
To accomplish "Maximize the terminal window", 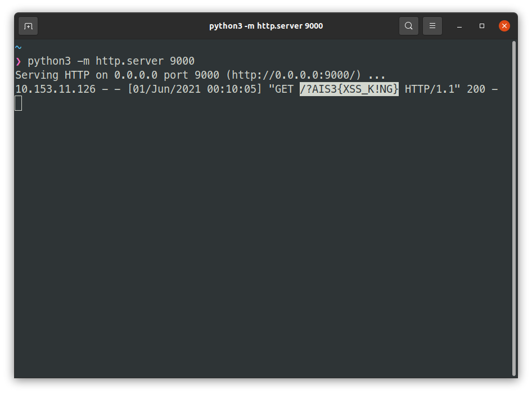I will click(x=482, y=26).
